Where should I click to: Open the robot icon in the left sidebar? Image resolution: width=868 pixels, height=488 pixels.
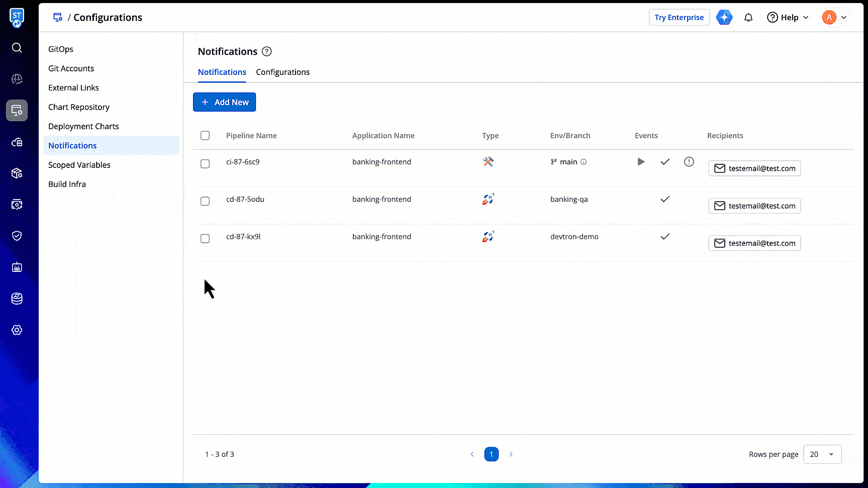pyautogui.click(x=17, y=267)
